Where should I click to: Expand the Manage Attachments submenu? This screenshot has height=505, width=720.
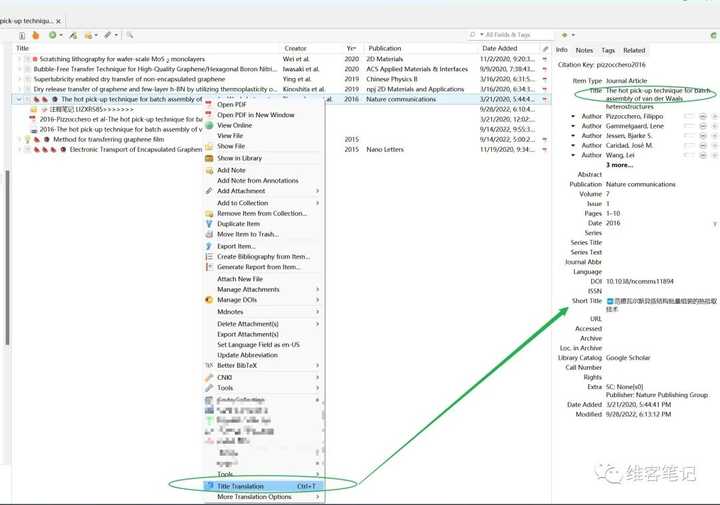264,289
